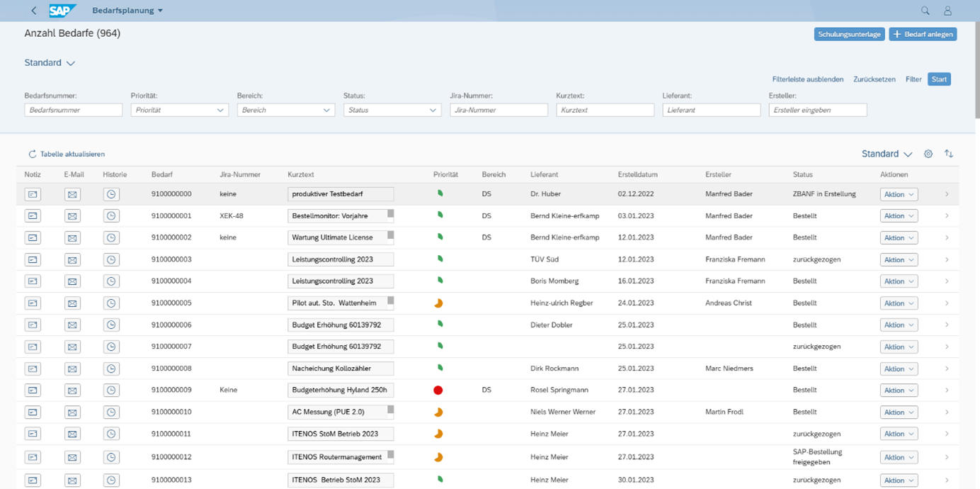Open the search icon in header
This screenshot has height=489, width=980.
[925, 11]
